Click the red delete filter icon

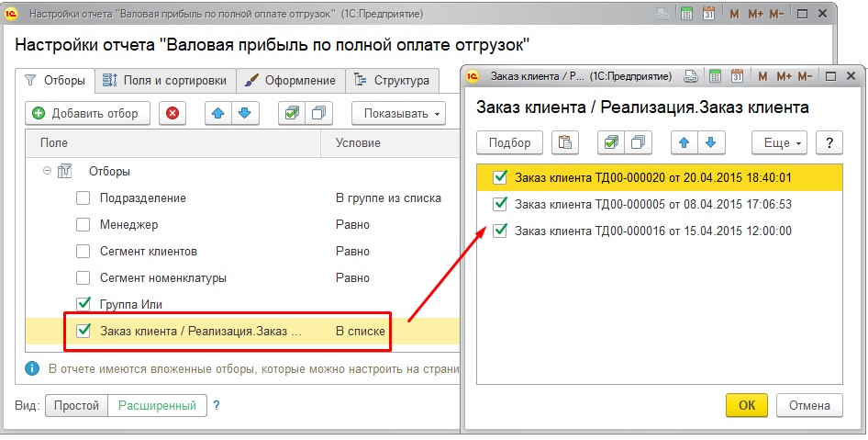tap(172, 113)
